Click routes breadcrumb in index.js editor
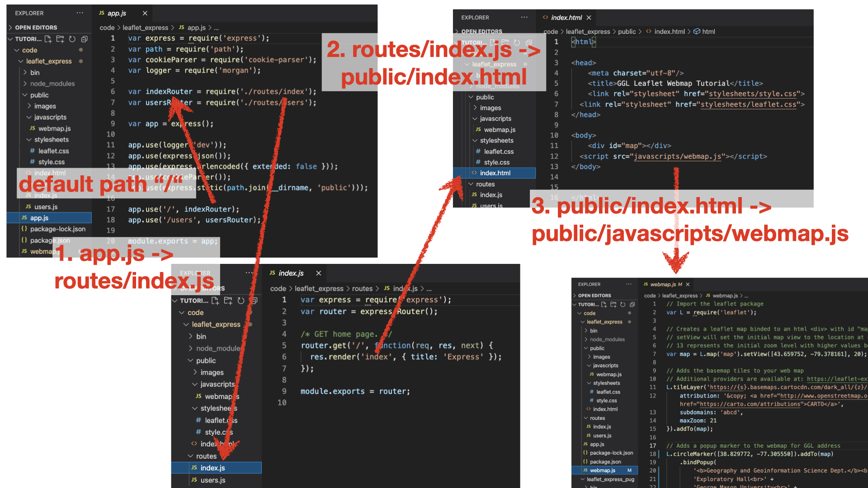 (362, 289)
